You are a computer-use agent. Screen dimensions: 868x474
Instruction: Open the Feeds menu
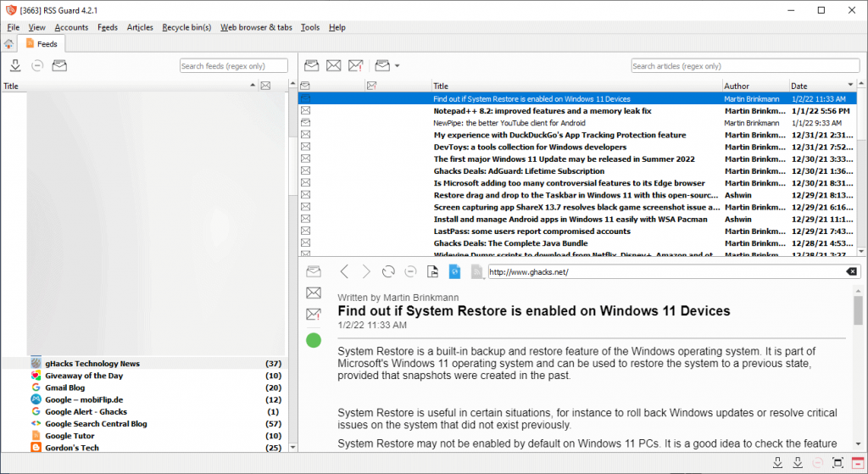(108, 27)
